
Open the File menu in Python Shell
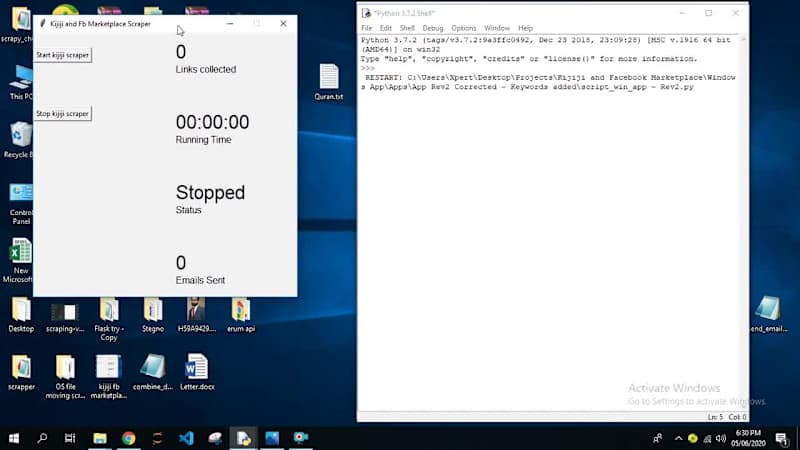point(366,28)
